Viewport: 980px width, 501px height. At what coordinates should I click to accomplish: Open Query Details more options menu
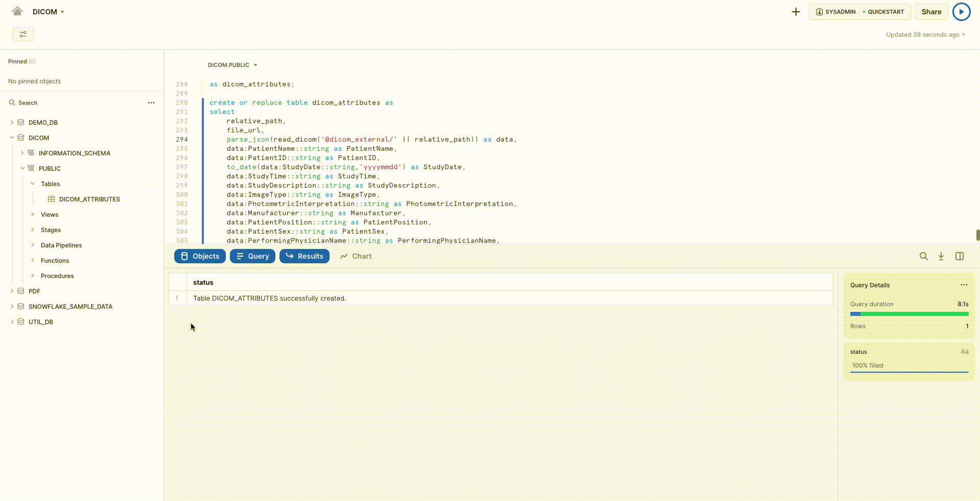click(964, 285)
